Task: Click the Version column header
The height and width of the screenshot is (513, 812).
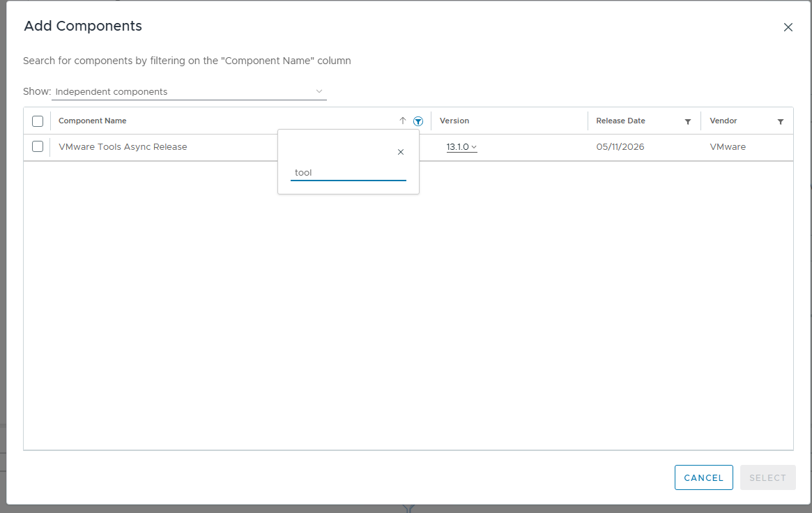Action: [x=454, y=121]
